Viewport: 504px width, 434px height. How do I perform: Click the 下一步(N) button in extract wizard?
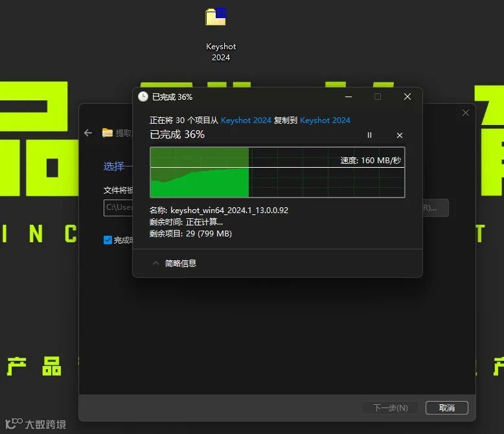391,407
